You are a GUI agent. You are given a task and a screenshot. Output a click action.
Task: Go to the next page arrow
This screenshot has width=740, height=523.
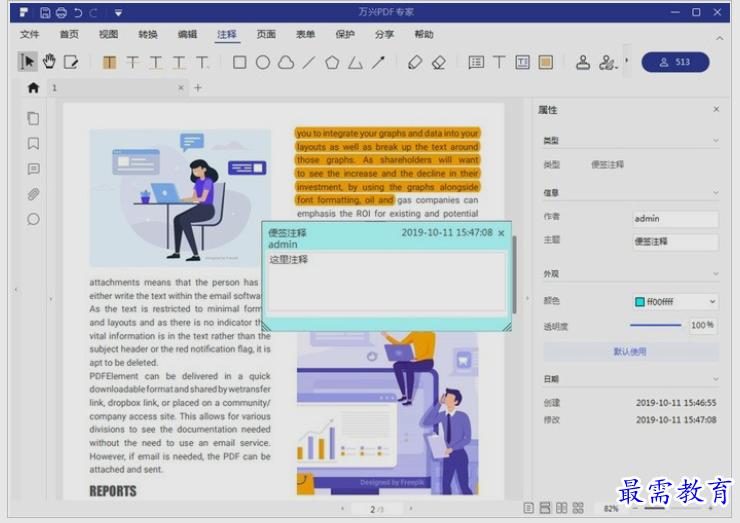click(411, 508)
